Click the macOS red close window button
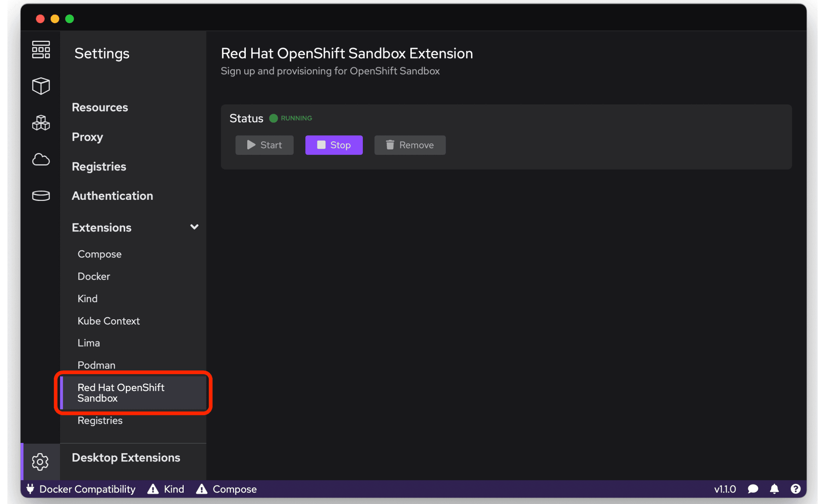825x504 pixels. tap(40, 19)
